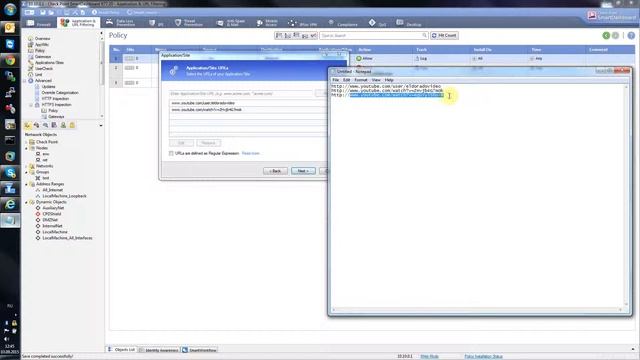Open the Data Loss Prevention tab
This screenshot has height=360, width=640.
[120, 23]
